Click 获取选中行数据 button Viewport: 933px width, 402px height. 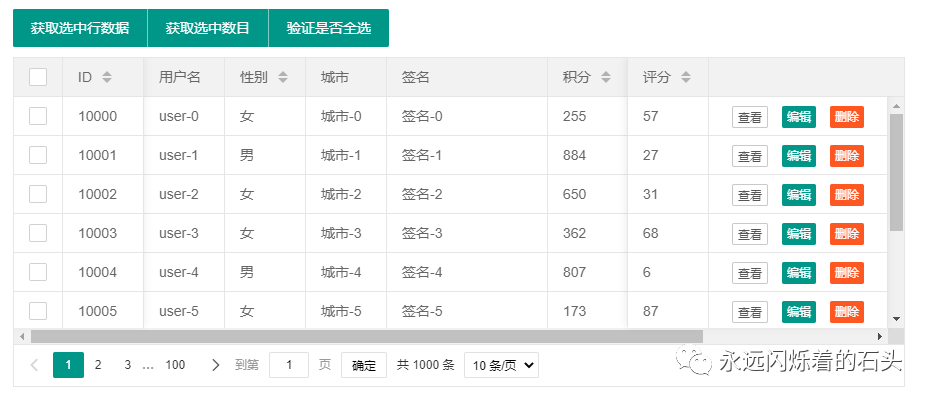(x=80, y=28)
